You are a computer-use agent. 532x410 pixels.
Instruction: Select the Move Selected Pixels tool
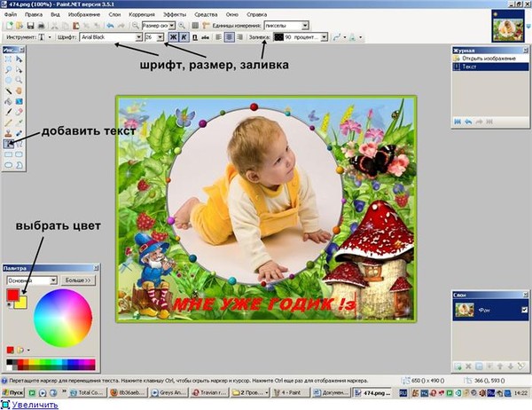pos(19,59)
